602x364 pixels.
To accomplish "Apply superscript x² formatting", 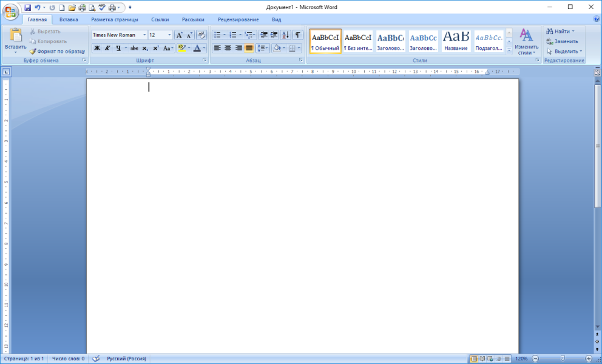I will tap(155, 48).
